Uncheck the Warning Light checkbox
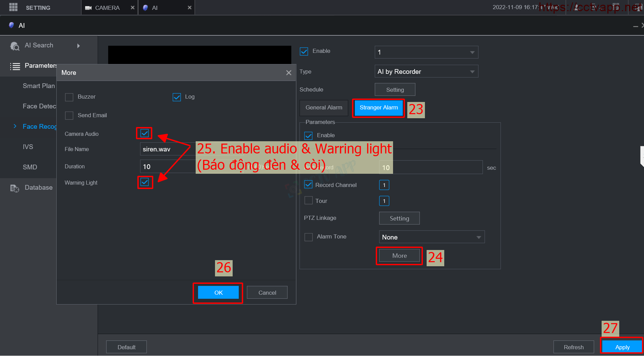Image resolution: width=644 pixels, height=356 pixels. coord(145,182)
